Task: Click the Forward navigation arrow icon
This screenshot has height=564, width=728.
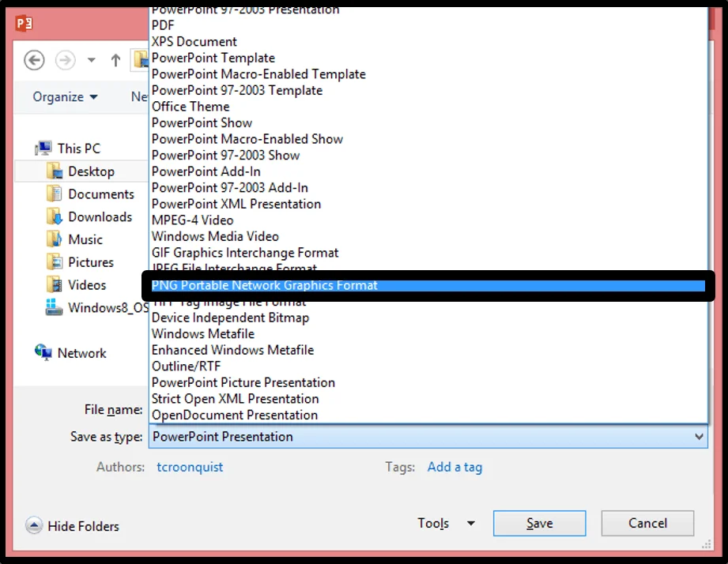Action: coord(65,60)
